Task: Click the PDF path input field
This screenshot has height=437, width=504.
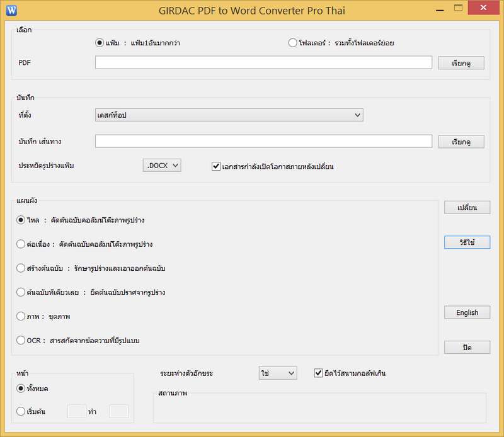Action: point(263,62)
